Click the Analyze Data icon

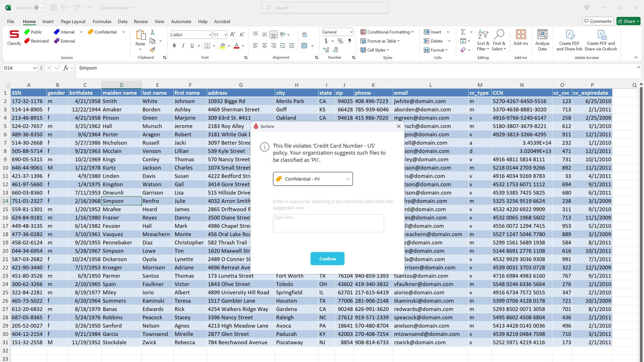point(542,40)
